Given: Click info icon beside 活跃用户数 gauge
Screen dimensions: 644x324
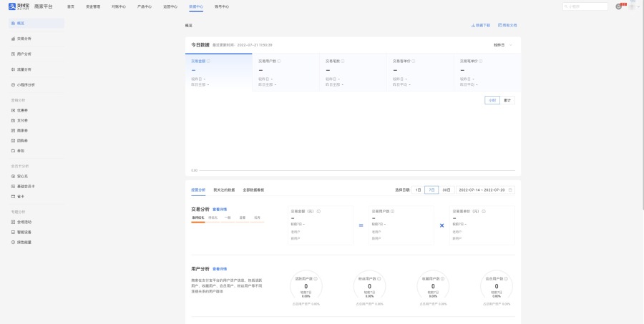Looking at the screenshot, I should [x=316, y=278].
